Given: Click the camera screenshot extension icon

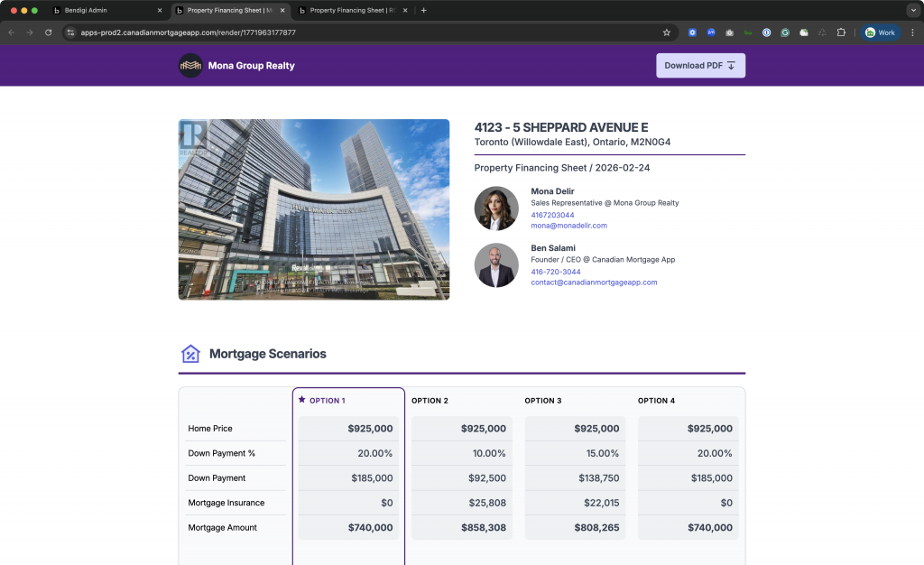Looking at the screenshot, I should click(x=729, y=32).
